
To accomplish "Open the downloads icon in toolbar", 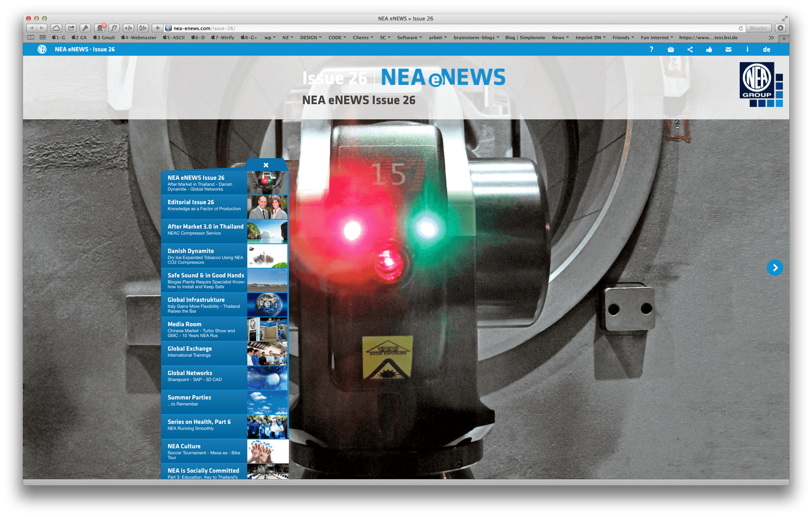I will pyautogui.click(x=780, y=28).
